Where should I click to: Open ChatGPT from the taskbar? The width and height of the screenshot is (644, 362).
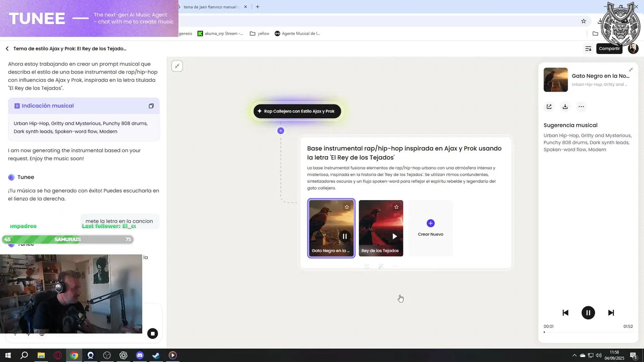pyautogui.click(x=123, y=355)
